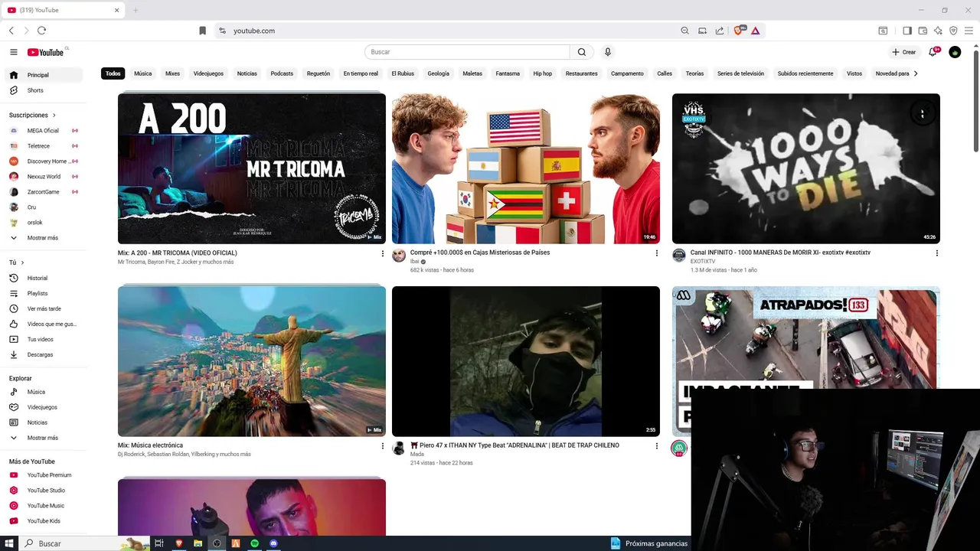Click the EXOTIXTV channel name
This screenshot has width=980, height=551.
point(703,262)
